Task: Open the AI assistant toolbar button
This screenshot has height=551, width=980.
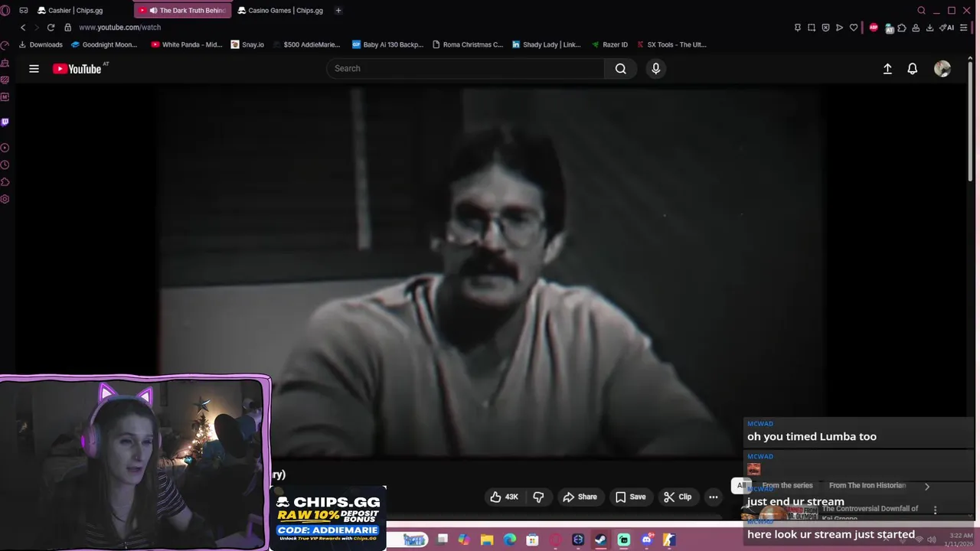Action: point(947,28)
